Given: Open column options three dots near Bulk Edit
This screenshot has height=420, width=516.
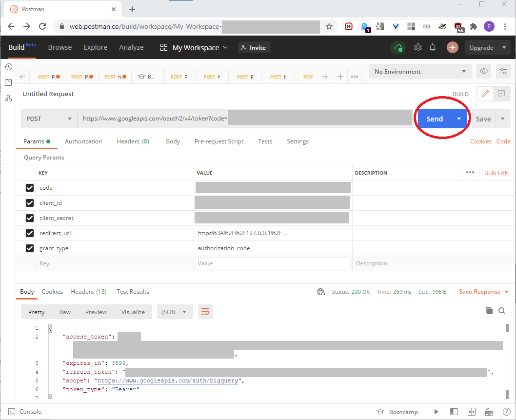Looking at the screenshot, I should click(470, 173).
